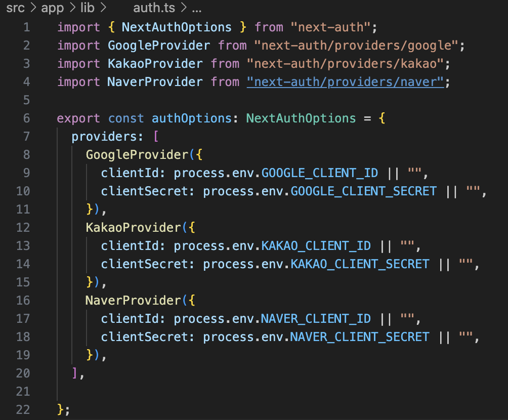Click the "next-auth/providers/kakao" string
Screen dimensions: 508x420
click(345, 64)
